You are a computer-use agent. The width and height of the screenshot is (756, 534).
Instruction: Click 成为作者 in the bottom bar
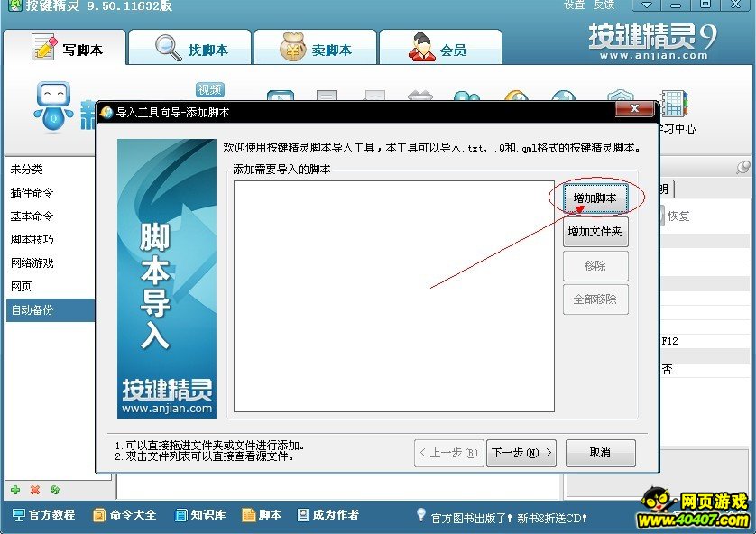coord(327,515)
